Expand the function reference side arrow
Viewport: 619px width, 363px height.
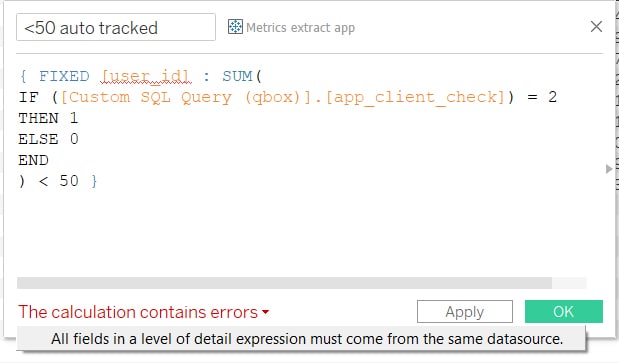609,169
